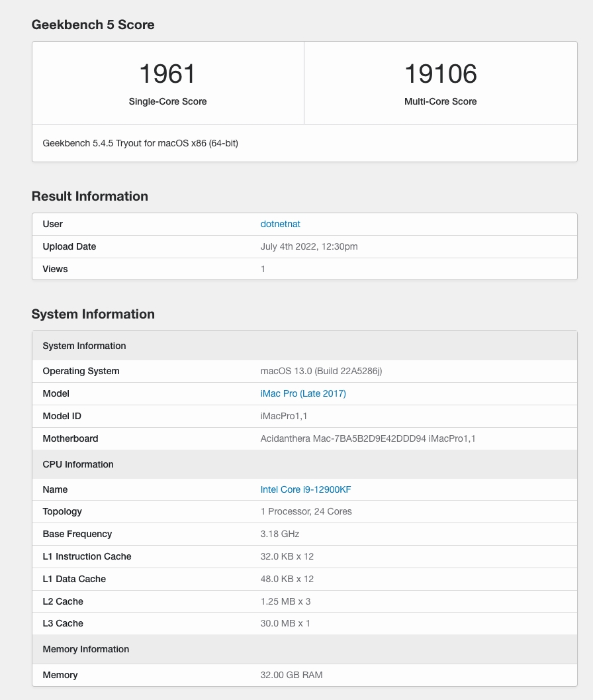Click the Base Frequency label
The image size is (593, 700).
click(x=77, y=534)
